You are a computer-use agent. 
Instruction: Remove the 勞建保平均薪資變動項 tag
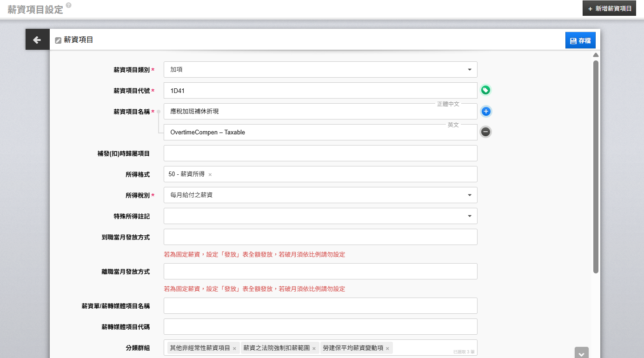(x=387, y=348)
